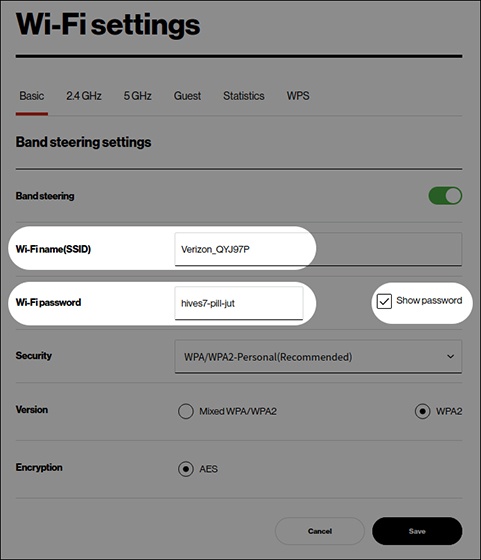Go to the WPS tab

(x=298, y=96)
